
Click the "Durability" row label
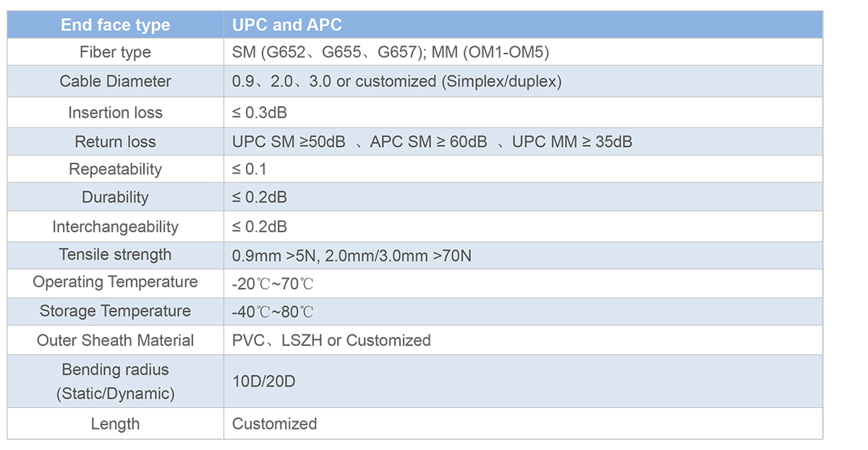[116, 198]
